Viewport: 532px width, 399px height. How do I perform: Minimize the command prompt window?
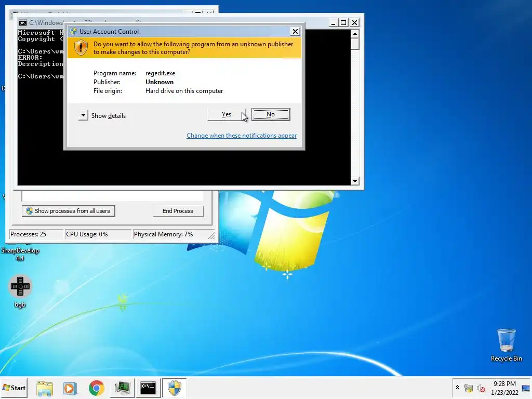[x=333, y=23]
